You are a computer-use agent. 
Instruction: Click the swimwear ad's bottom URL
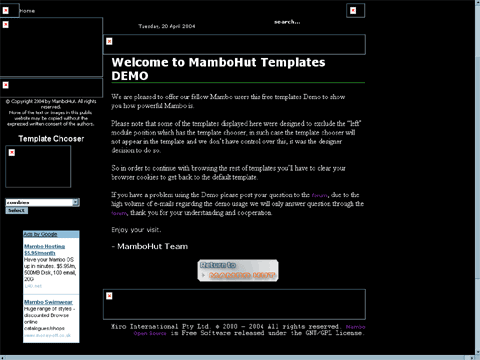click(47, 335)
